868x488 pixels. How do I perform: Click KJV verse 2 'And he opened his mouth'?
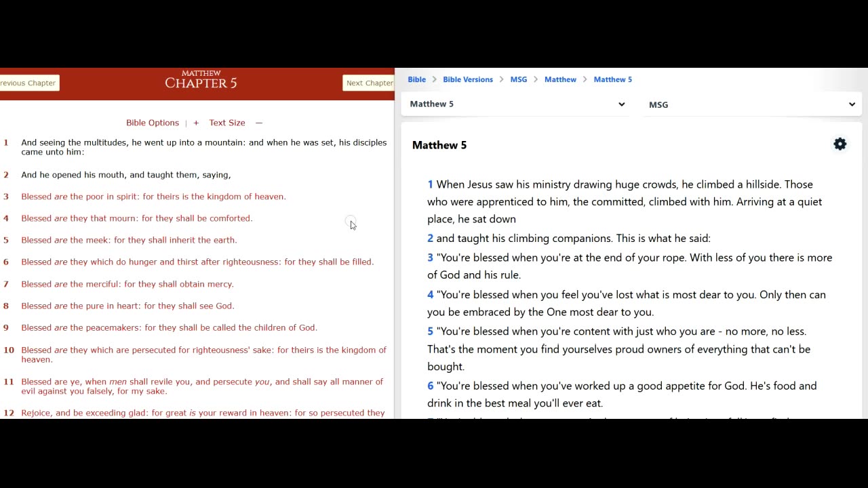click(x=126, y=175)
